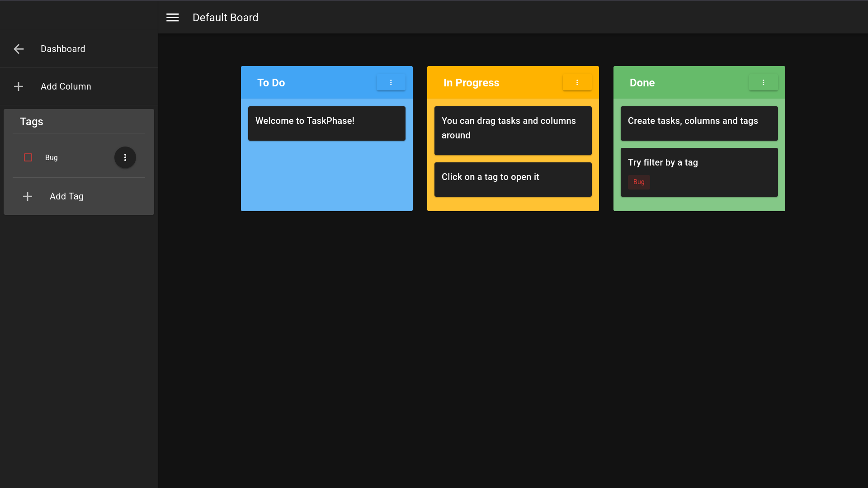The height and width of the screenshot is (488, 868).
Task: Open the Done column actions dropdown
Action: (763, 82)
